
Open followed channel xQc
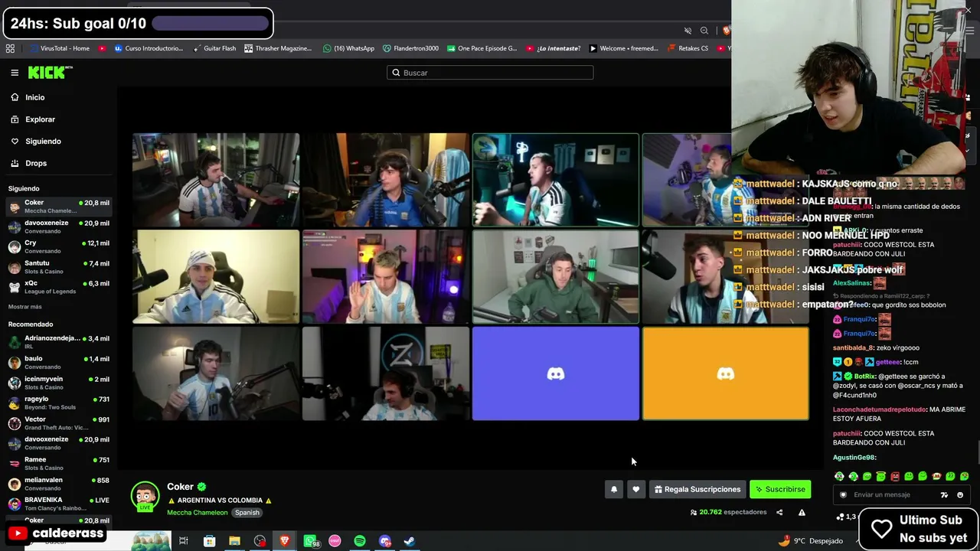click(58, 287)
